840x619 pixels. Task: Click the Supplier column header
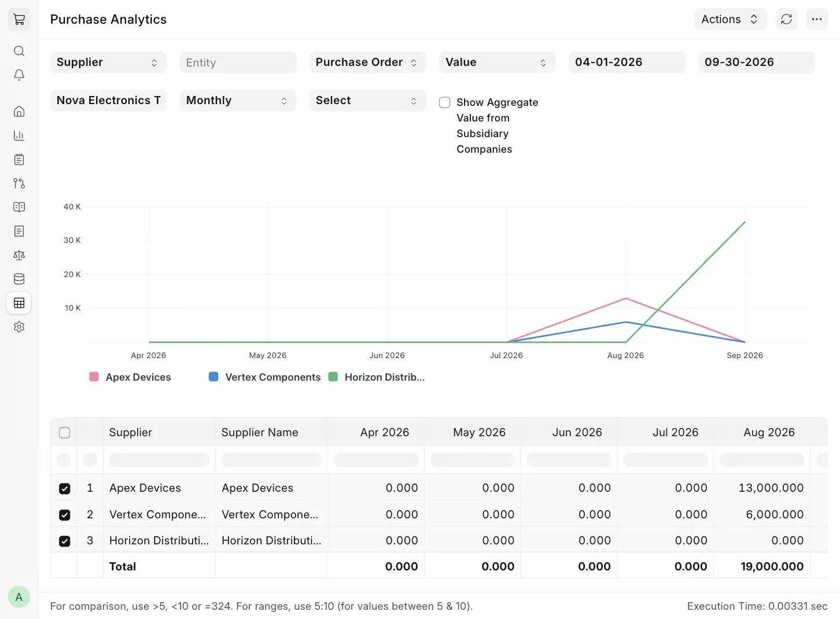pyautogui.click(x=159, y=432)
